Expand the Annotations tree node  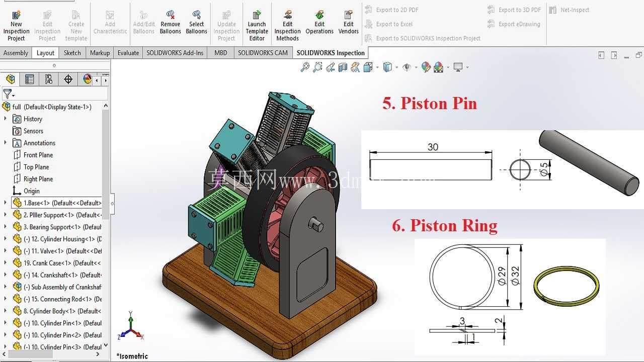coord(6,143)
